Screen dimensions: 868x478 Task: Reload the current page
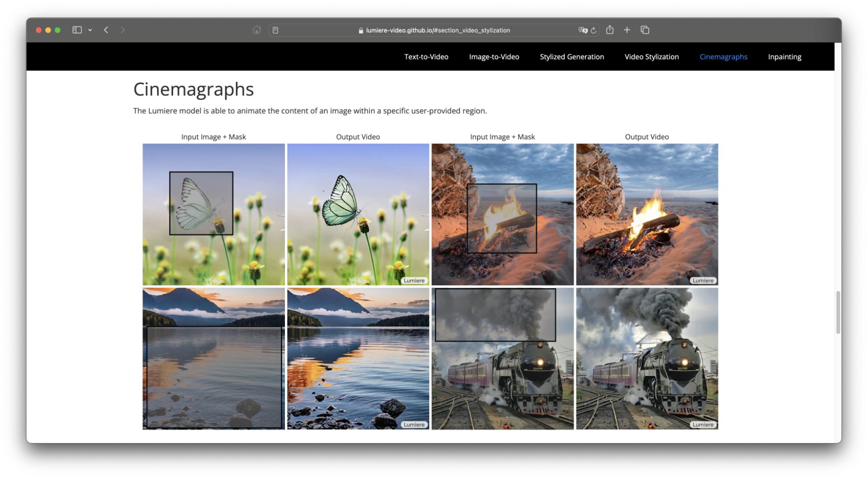click(x=594, y=30)
